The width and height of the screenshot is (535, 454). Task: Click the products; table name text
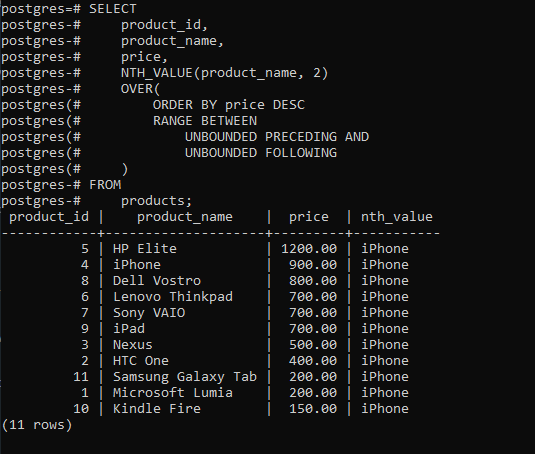click(x=157, y=201)
